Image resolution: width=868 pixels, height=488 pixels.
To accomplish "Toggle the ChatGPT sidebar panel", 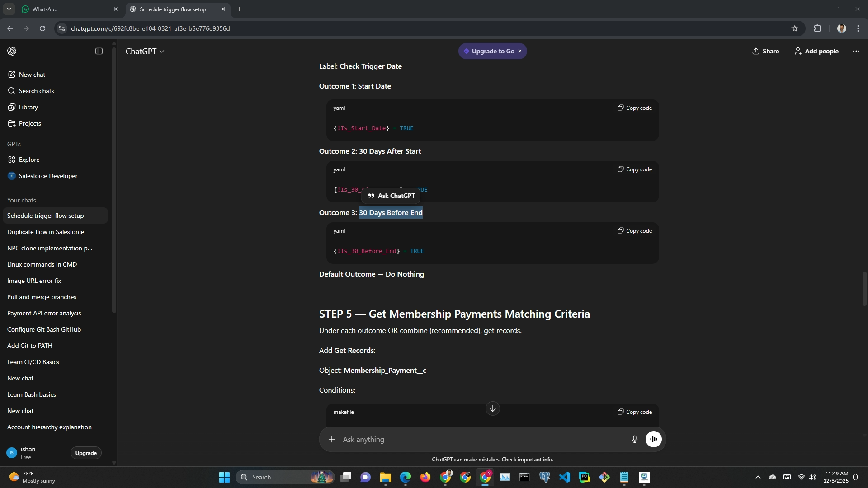I will 99,51.
